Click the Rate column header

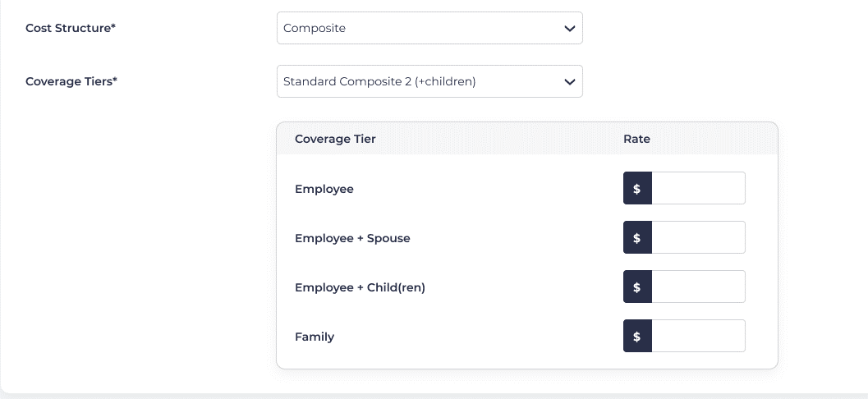[x=636, y=139]
